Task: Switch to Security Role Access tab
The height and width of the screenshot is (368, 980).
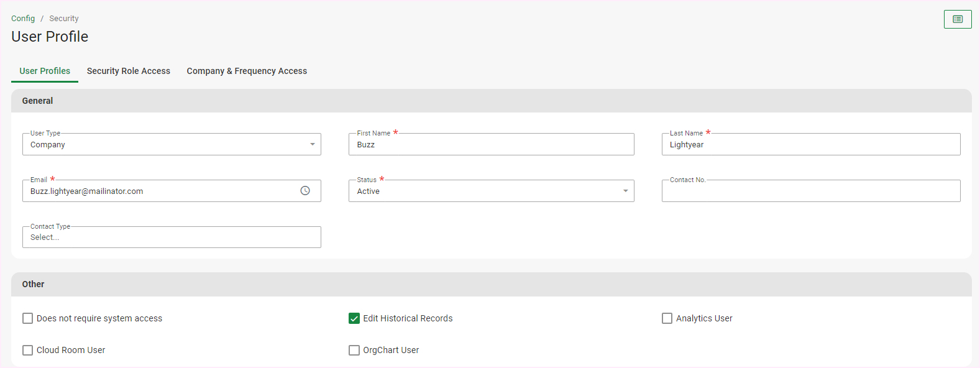Action: 129,71
